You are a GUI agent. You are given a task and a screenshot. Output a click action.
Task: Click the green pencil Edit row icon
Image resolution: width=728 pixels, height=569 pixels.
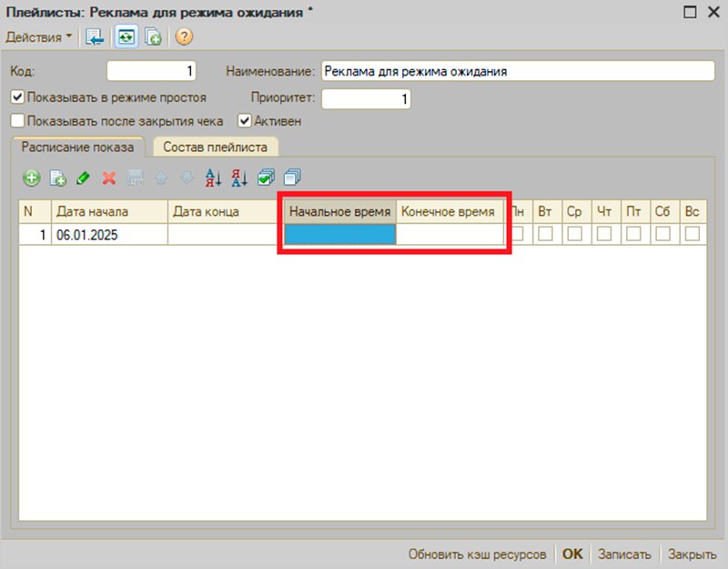pyautogui.click(x=83, y=178)
